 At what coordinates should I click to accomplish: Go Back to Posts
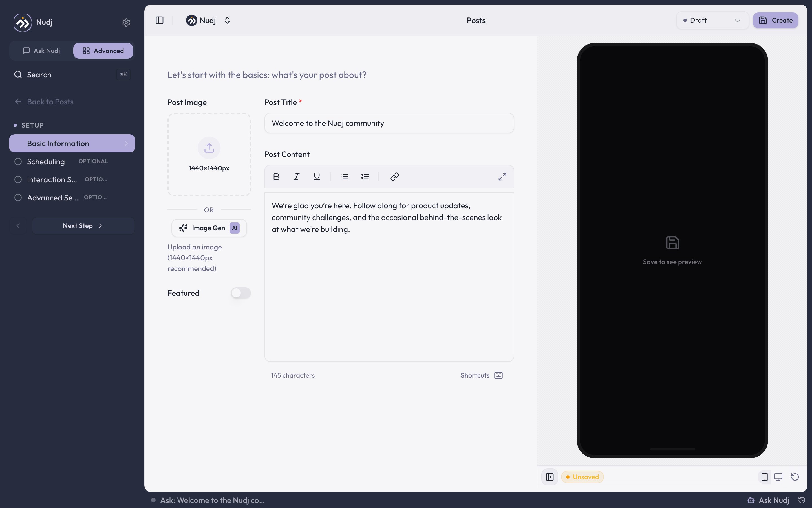[44, 102]
